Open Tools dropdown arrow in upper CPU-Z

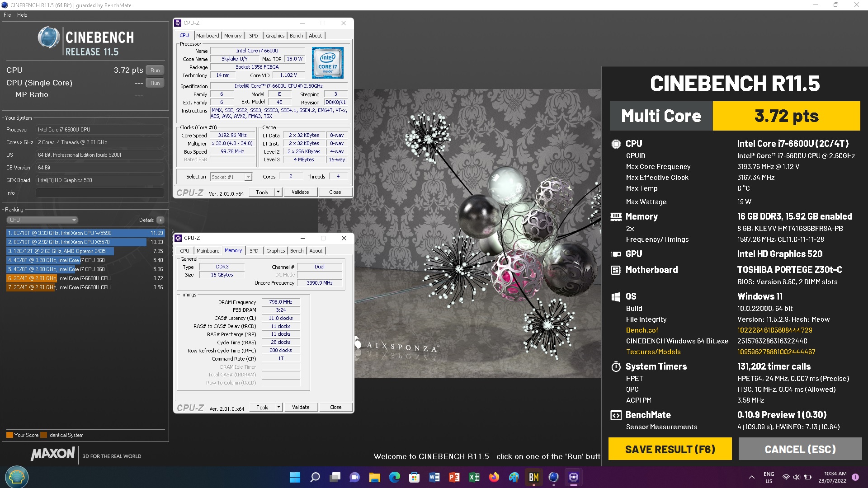278,192
